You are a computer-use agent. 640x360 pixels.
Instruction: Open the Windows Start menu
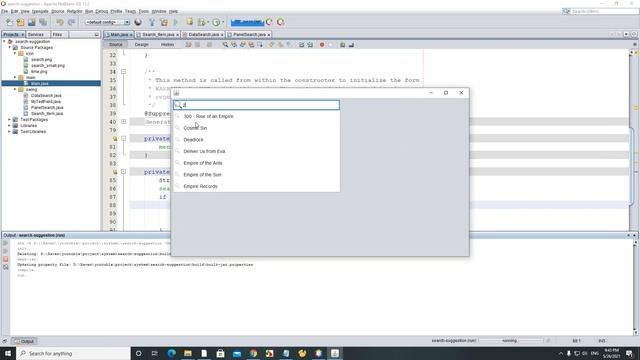(x=8, y=353)
